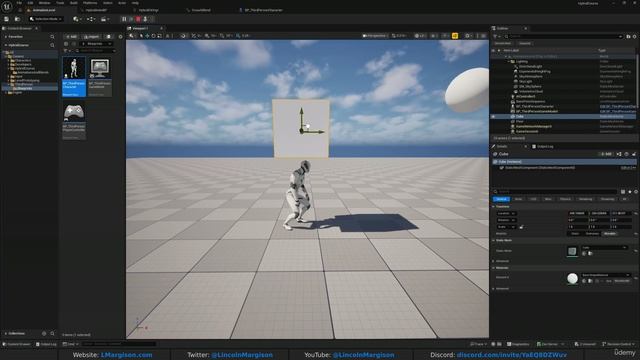Toggle scale snapping in viewport toolbar
Screen dimensions: 640x360
238,36
